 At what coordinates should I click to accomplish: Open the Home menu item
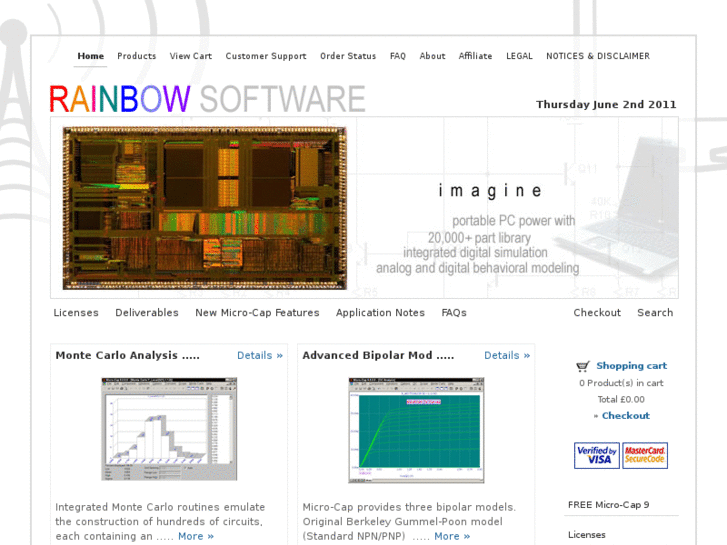[90, 56]
